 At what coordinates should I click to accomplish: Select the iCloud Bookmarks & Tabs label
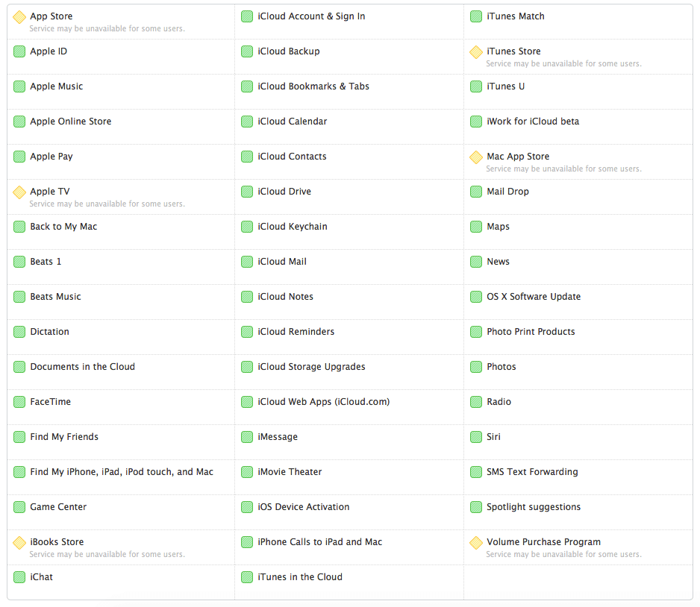(313, 87)
